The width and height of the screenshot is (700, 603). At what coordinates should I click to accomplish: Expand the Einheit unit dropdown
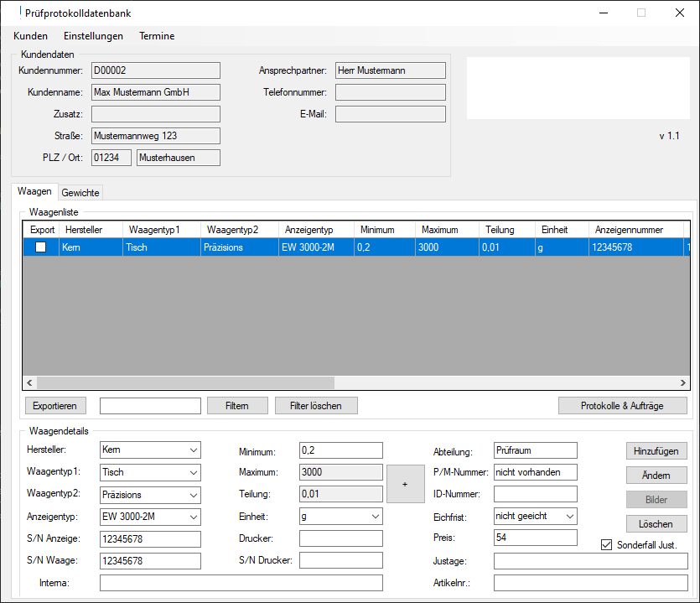375,517
